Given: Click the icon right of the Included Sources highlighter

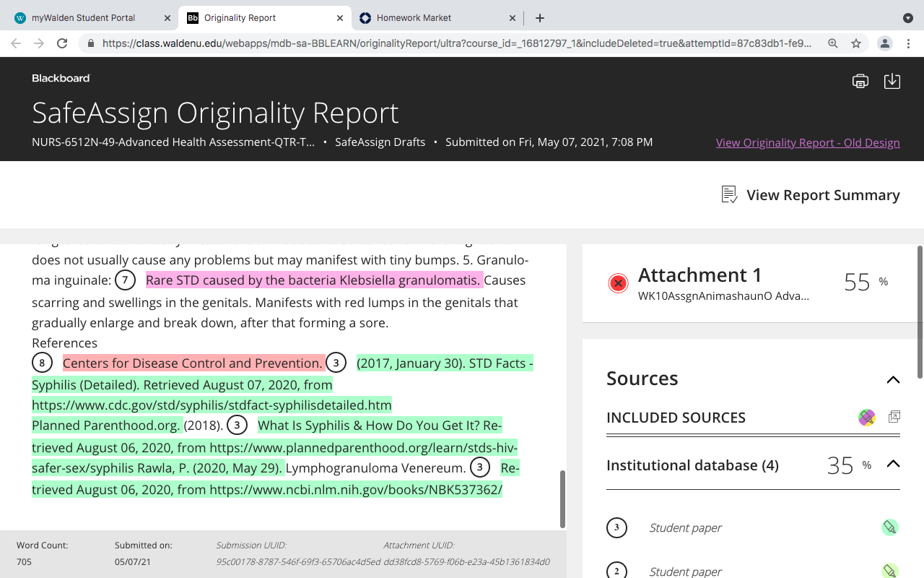Looking at the screenshot, I should tap(894, 417).
